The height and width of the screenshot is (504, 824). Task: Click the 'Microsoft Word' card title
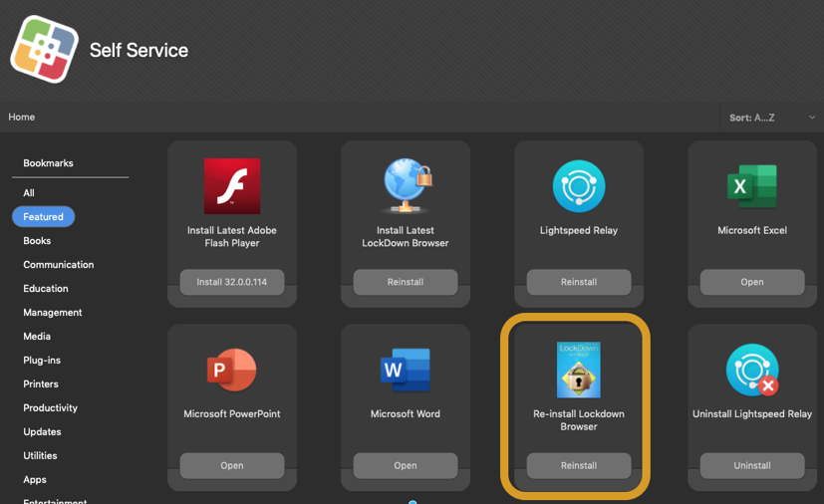click(406, 413)
